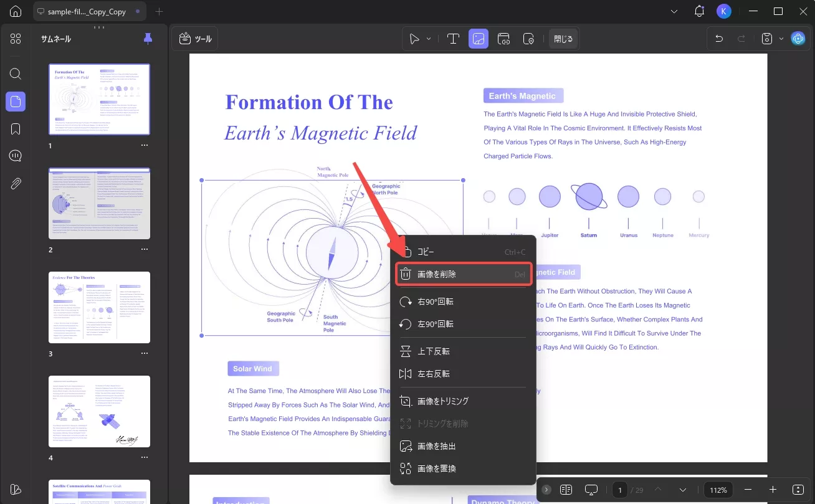Click the save disk icon
815x504 pixels.
tap(768, 39)
